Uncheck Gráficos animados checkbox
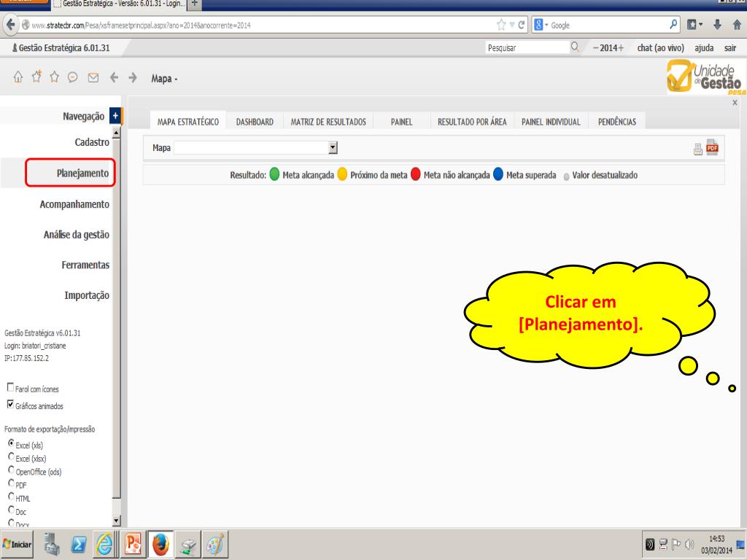747x560 pixels. (x=10, y=404)
